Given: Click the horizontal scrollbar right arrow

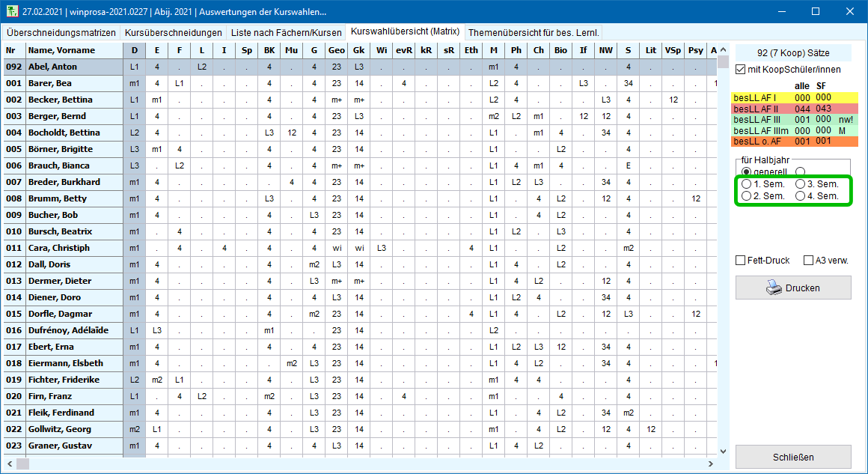Looking at the screenshot, I should point(711,464).
